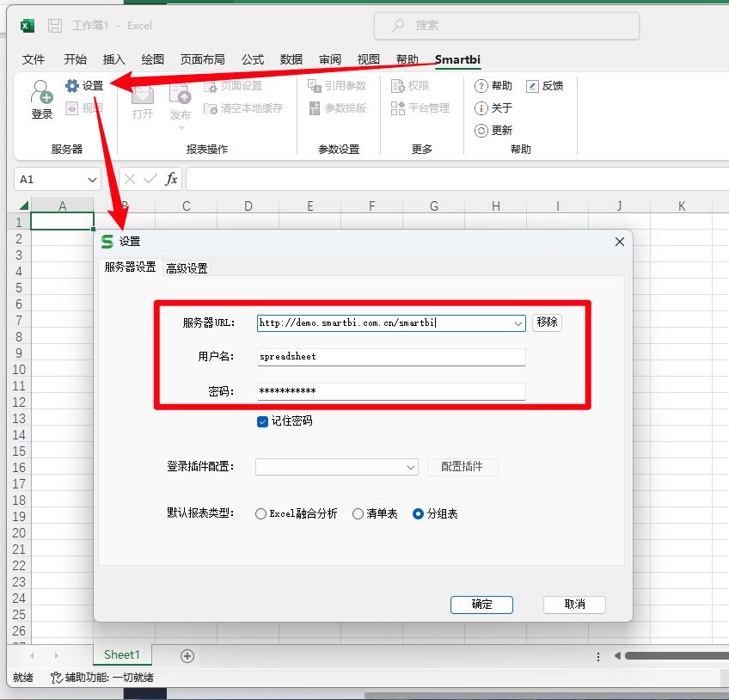Select the 视图 (View) icon in 服务器 group
The height and width of the screenshot is (700, 729).
(83, 107)
